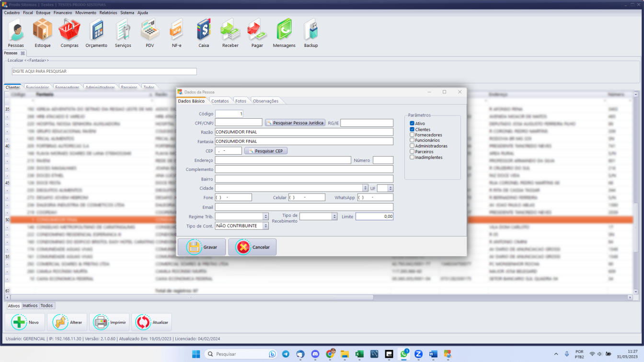Viewport: 644px width, 362px height.
Task: Expand the Tipo de Cont. dropdown
Action: 265,226
